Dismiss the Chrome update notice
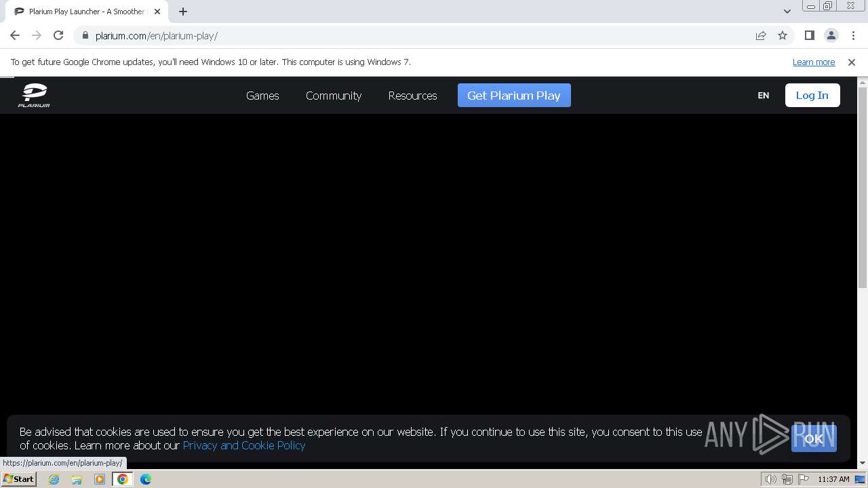Image resolution: width=868 pixels, height=488 pixels. (x=852, y=62)
